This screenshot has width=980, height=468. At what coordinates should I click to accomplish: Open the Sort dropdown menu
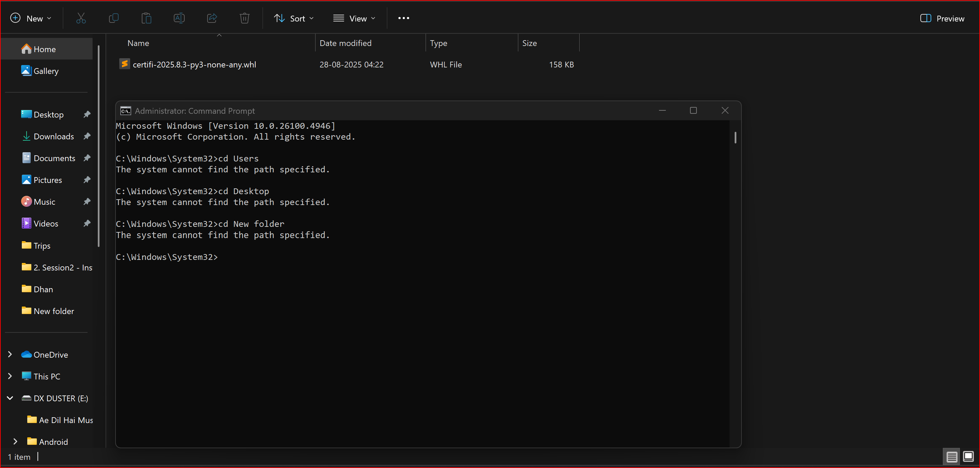(294, 18)
